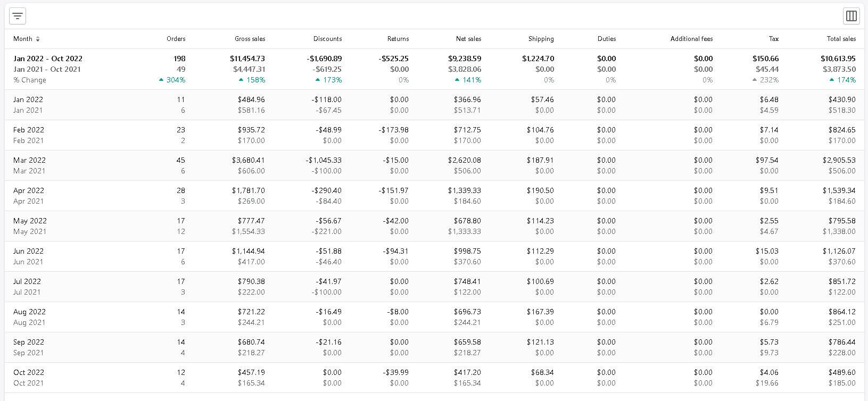This screenshot has width=868, height=401.
Task: Click the Net sales column header
Action: click(x=469, y=39)
